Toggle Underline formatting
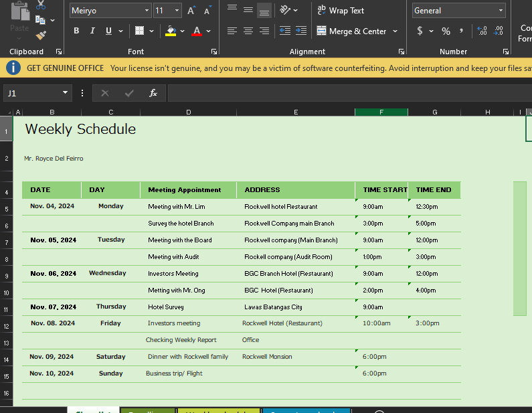 pyautogui.click(x=108, y=31)
